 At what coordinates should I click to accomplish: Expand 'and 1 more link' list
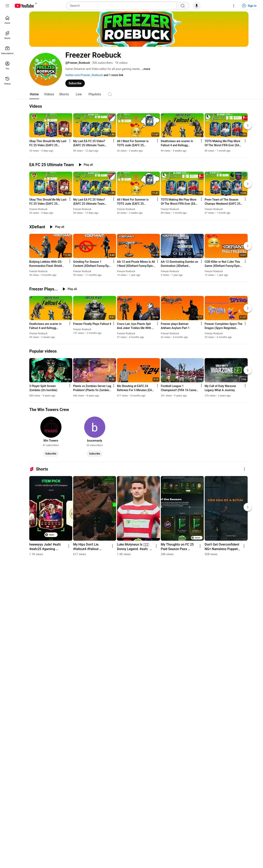(113, 75)
